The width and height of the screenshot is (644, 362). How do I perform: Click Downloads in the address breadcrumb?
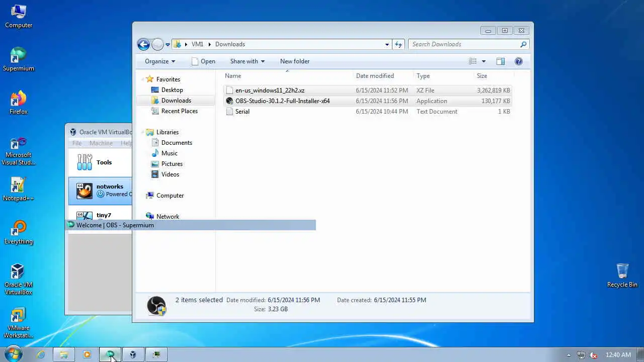(230, 44)
